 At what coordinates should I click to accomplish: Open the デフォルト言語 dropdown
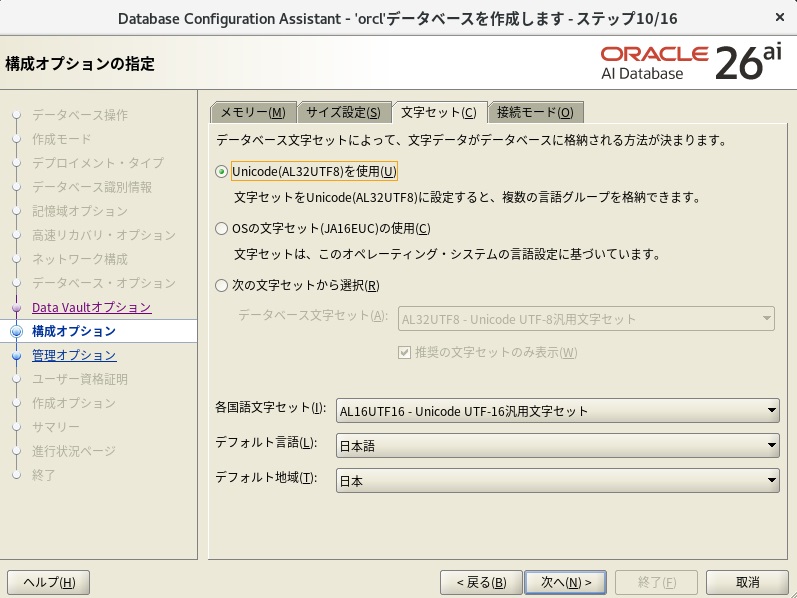pos(558,446)
